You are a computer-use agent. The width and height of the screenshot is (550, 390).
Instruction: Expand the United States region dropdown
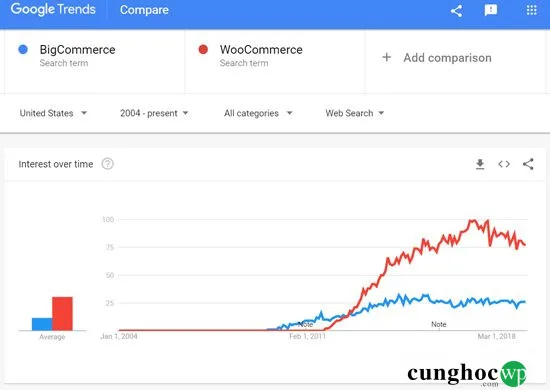[53, 113]
